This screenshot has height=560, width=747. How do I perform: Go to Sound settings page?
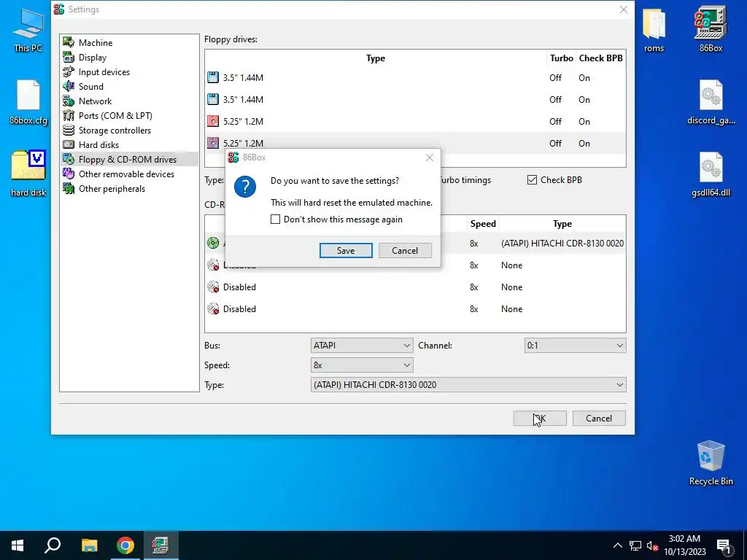[x=91, y=86]
